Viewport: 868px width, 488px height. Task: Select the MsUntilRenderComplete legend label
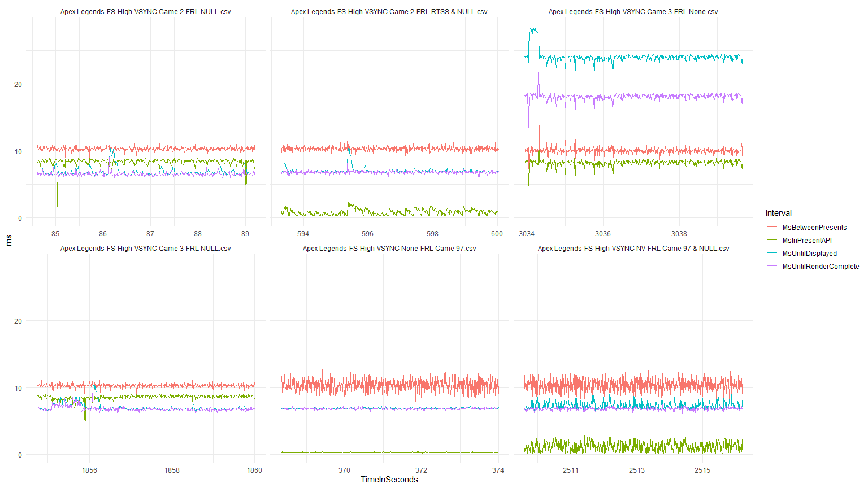coord(821,267)
